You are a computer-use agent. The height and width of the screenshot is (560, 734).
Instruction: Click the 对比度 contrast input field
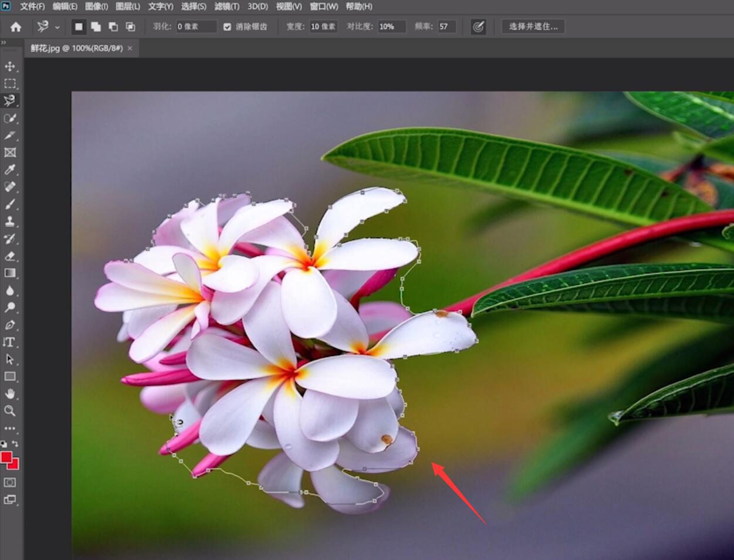point(392,26)
